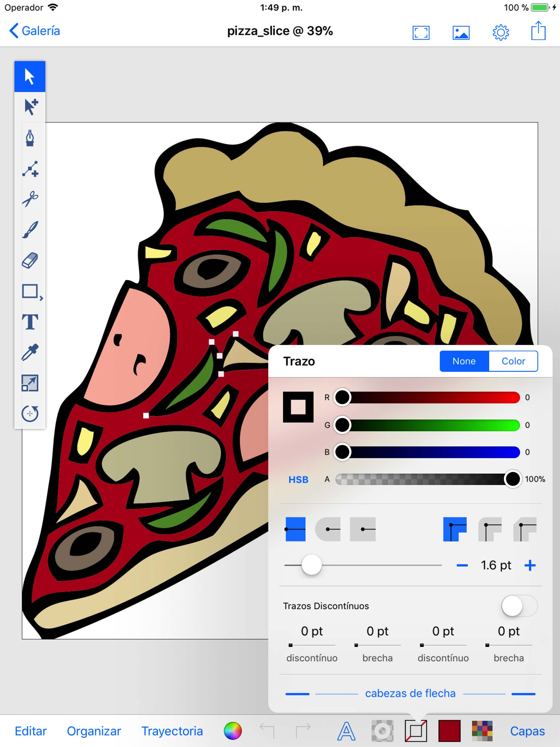Select the Rotate tool
560x747 pixels.
(x=30, y=413)
